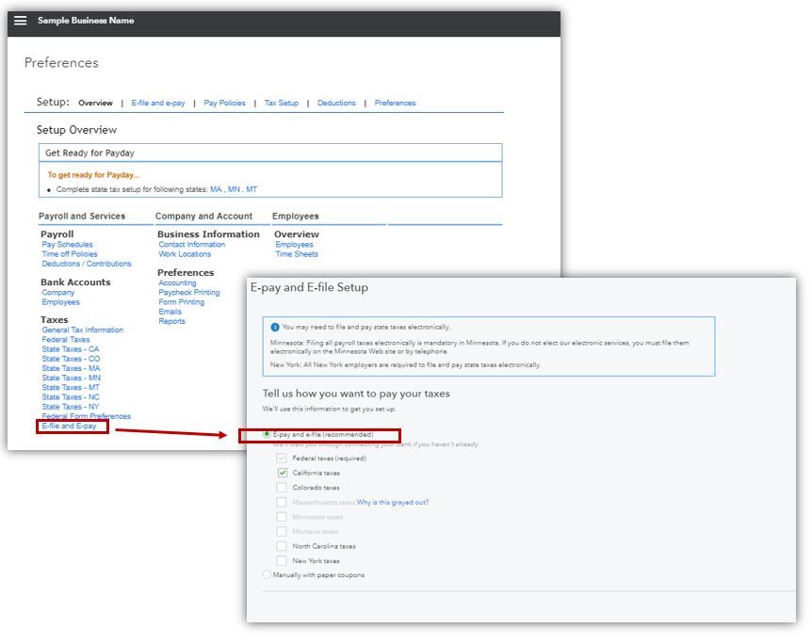Check the North Carolina taxes checkbox
The width and height of the screenshot is (812, 644).
(282, 546)
